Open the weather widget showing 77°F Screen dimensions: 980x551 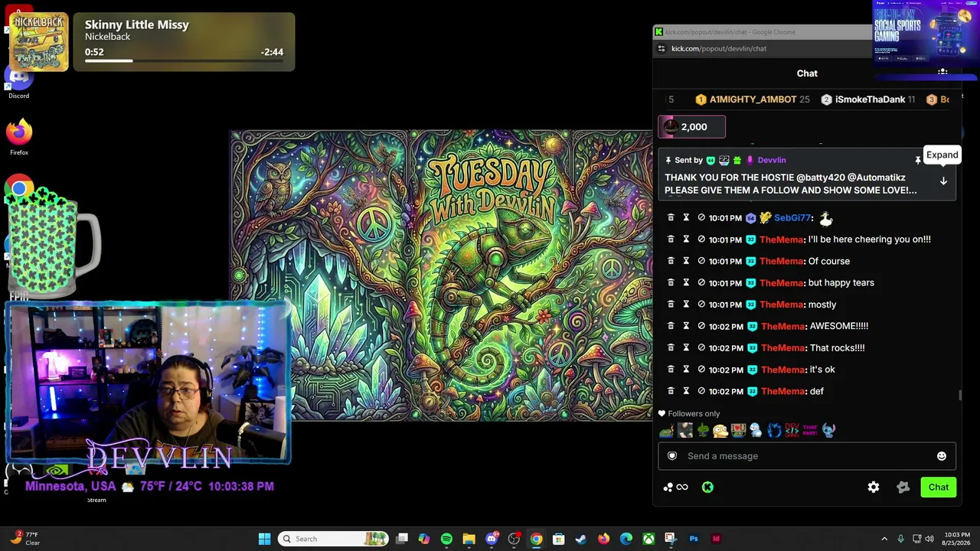(24, 539)
